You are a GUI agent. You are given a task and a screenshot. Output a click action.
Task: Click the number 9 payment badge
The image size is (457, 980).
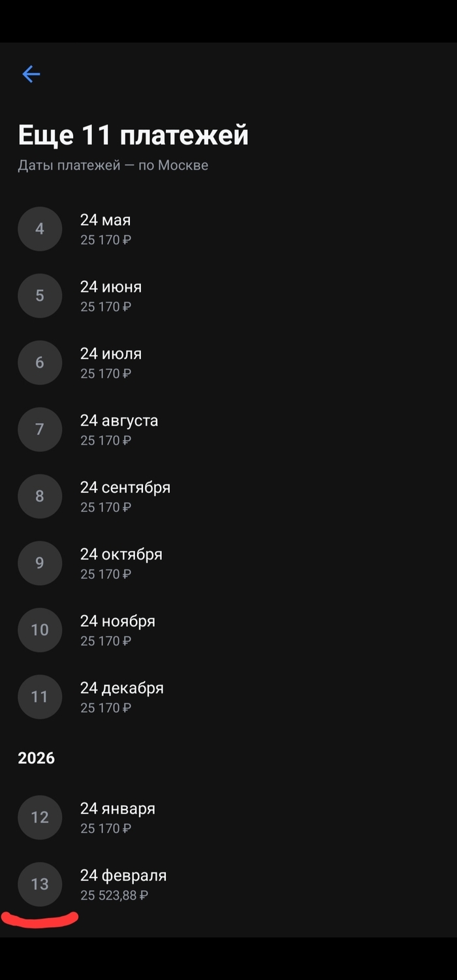(40, 563)
